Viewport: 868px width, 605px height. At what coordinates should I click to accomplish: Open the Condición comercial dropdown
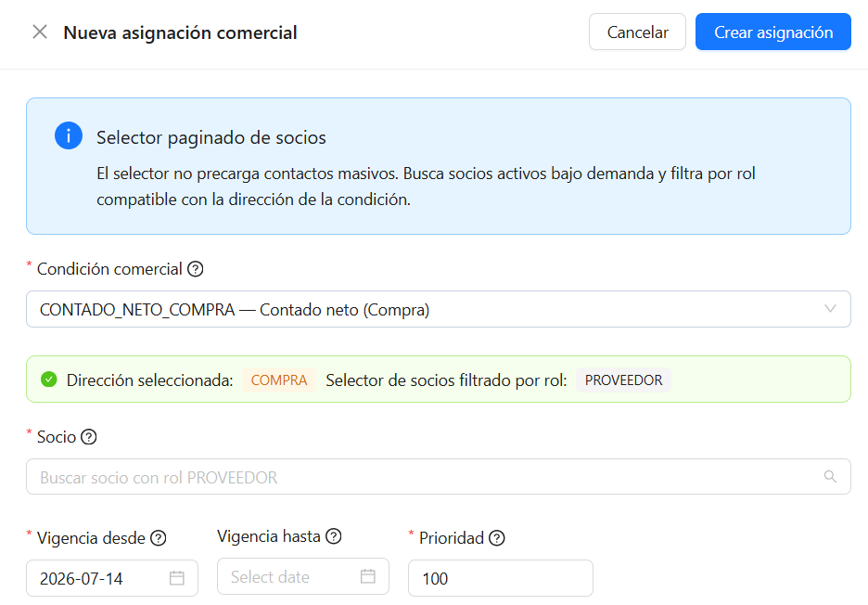[438, 309]
